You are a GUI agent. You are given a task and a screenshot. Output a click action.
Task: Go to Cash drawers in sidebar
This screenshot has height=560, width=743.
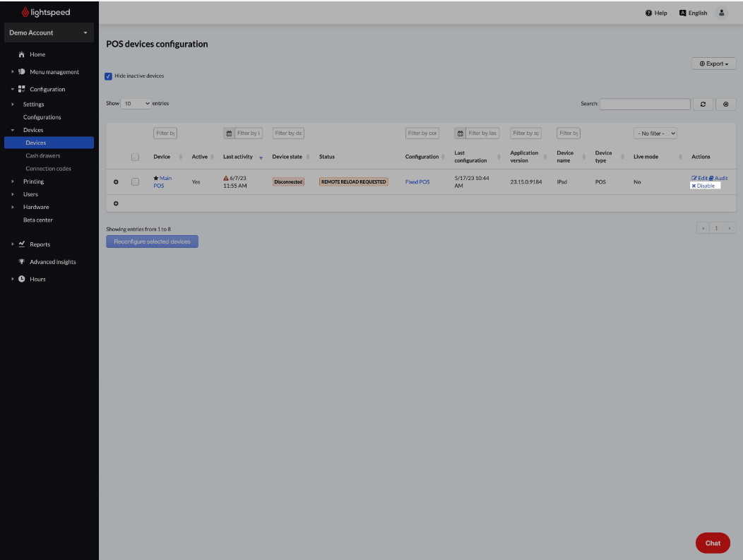click(x=43, y=155)
